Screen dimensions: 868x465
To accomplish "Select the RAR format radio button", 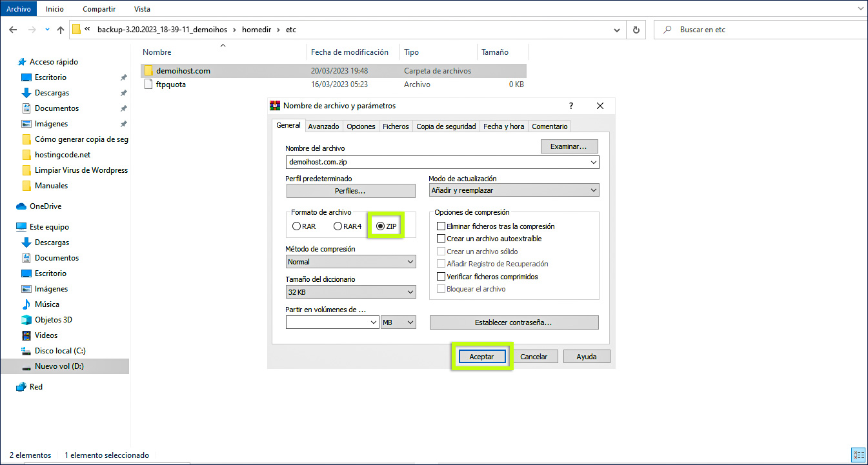I will point(296,226).
